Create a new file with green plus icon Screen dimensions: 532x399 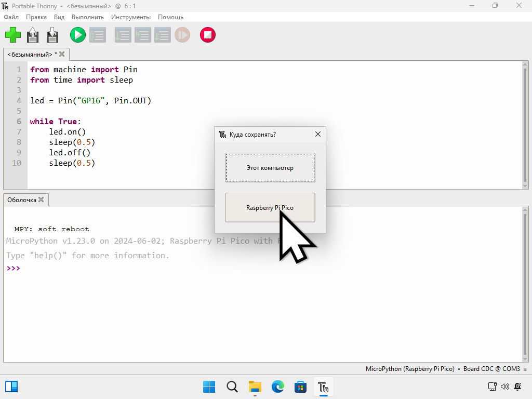pos(13,35)
